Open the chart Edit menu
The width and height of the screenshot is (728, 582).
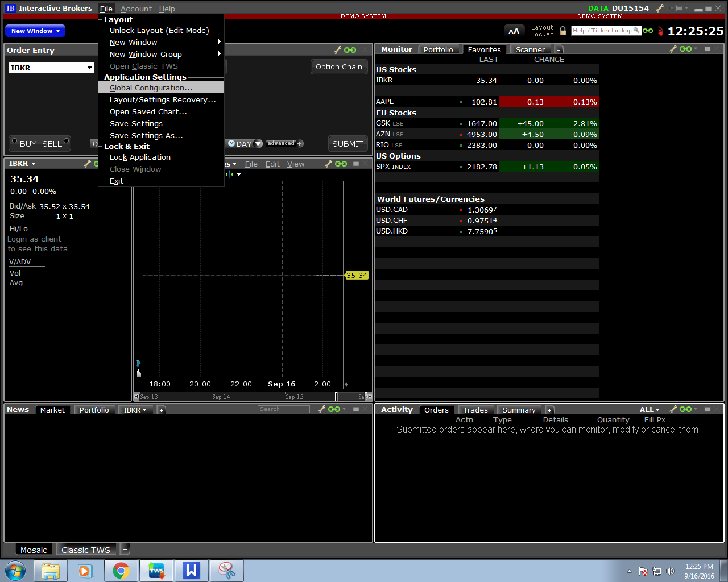(272, 164)
